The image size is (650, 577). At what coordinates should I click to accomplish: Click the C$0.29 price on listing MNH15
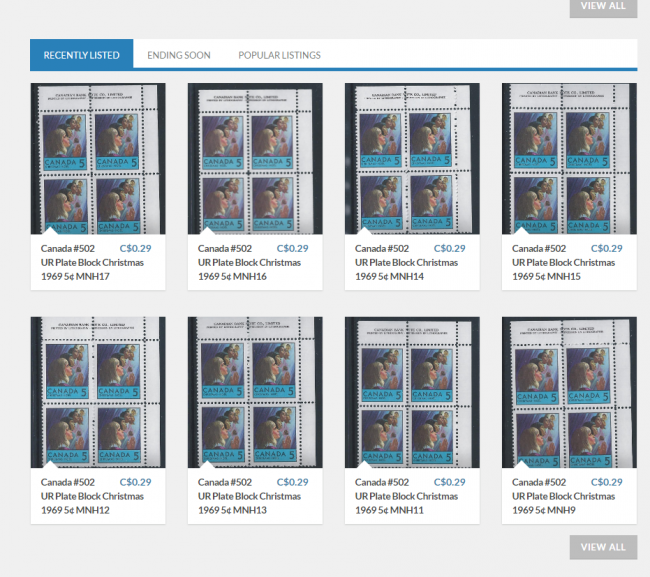[x=607, y=248]
